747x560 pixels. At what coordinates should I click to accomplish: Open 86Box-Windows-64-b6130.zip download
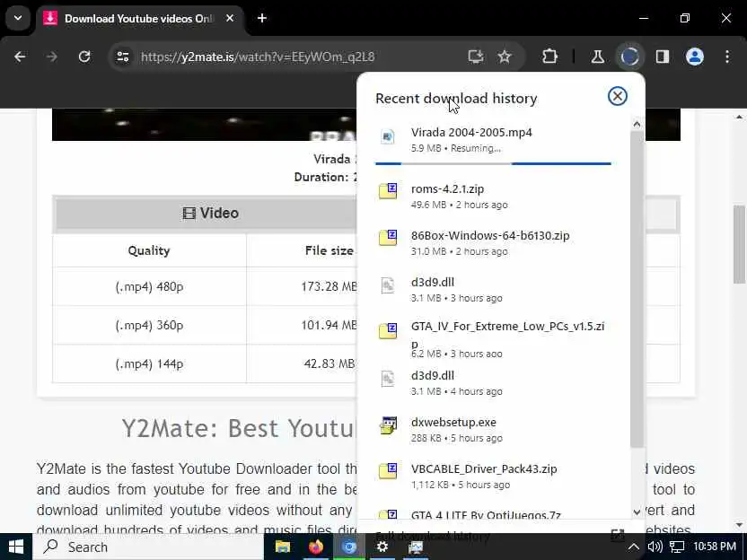click(493, 243)
